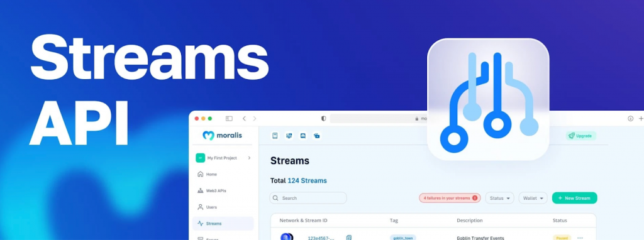The height and width of the screenshot is (240, 644).
Task: Show browser downloads via the download arrow icon
Action: 630,119
